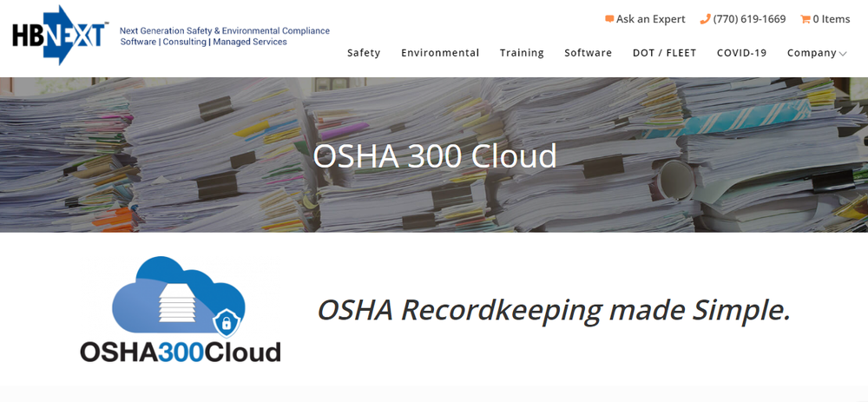
Task: Call the (770) 619-1669 phone link
Action: tap(749, 19)
